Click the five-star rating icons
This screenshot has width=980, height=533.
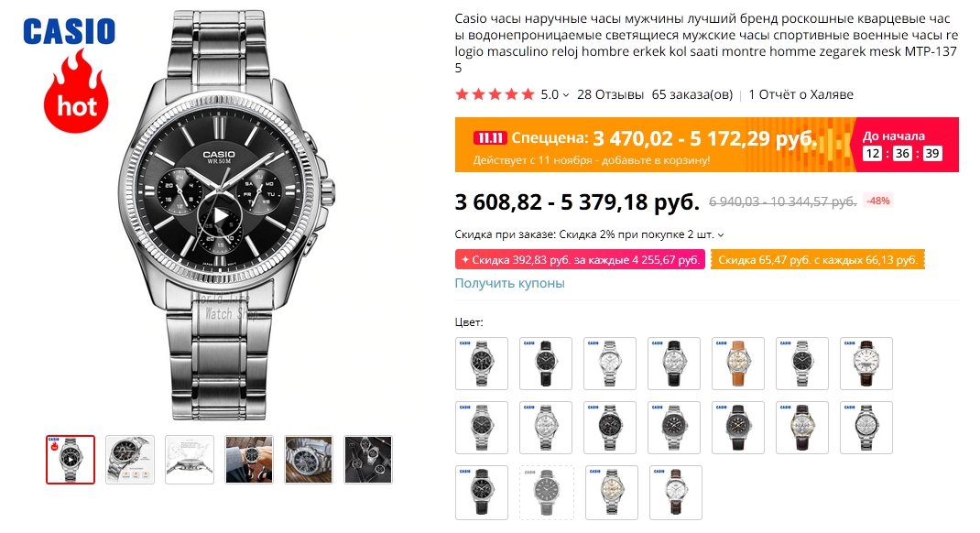[x=495, y=94]
